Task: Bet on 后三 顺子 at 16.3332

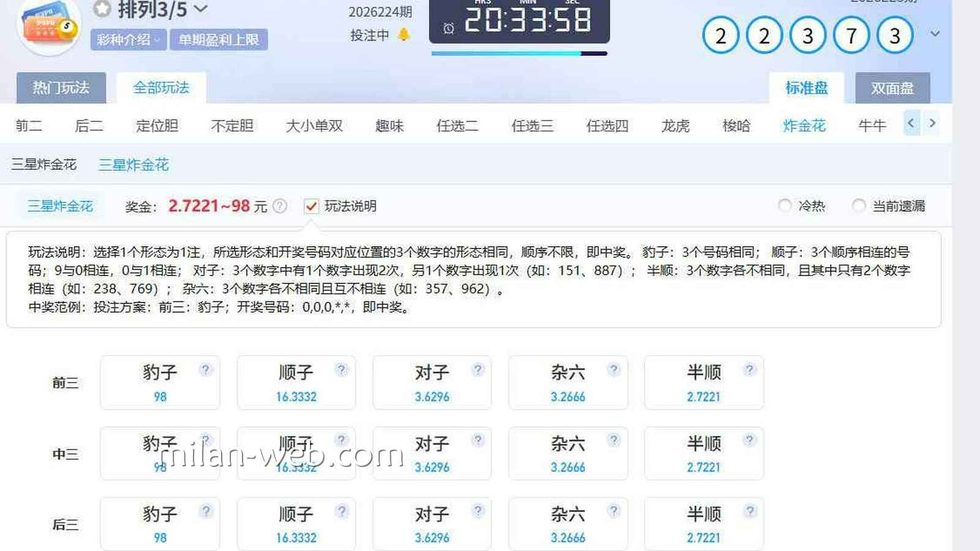Action: (x=296, y=524)
